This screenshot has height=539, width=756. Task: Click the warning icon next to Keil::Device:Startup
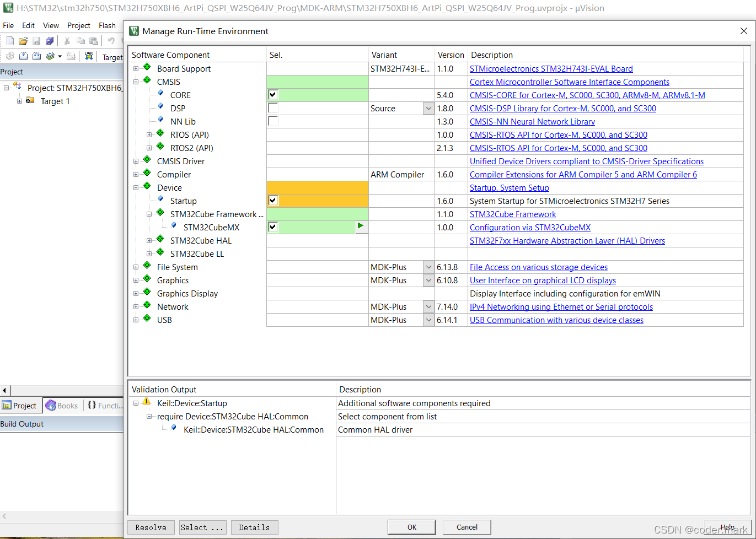(147, 402)
